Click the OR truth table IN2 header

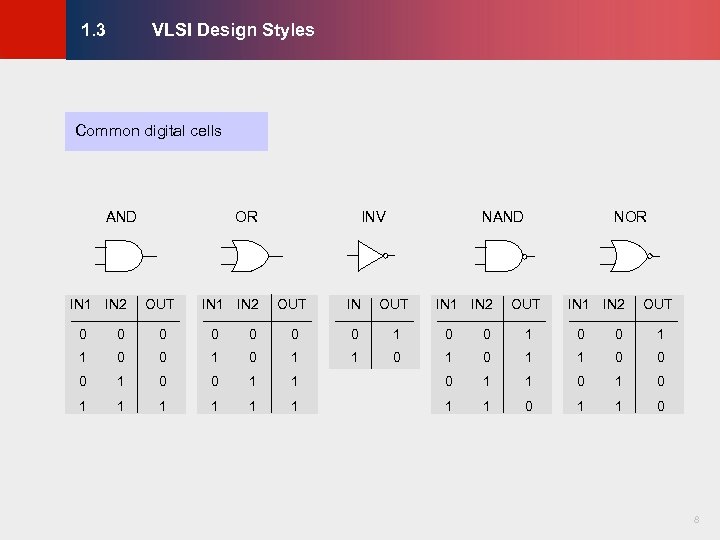click(x=248, y=304)
